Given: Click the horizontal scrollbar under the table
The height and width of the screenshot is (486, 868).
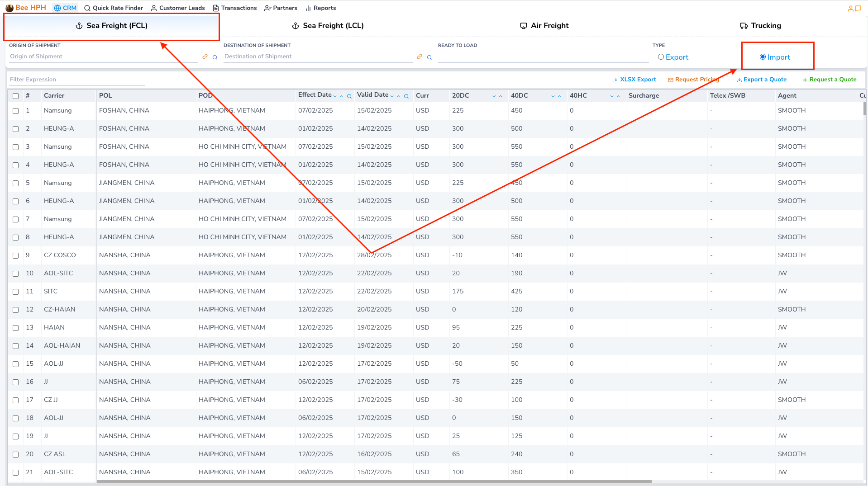Looking at the screenshot, I should 374,481.
